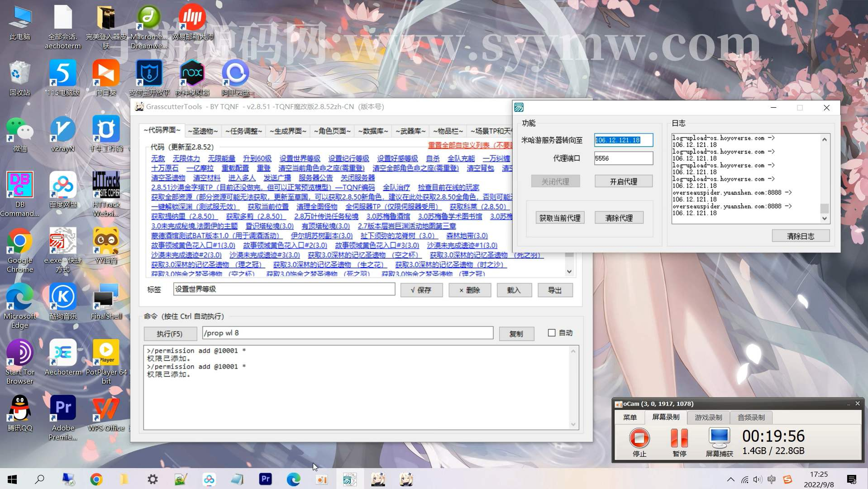This screenshot has height=489, width=868.
Task: Launch WPS Office desktop icon
Action: 106,414
